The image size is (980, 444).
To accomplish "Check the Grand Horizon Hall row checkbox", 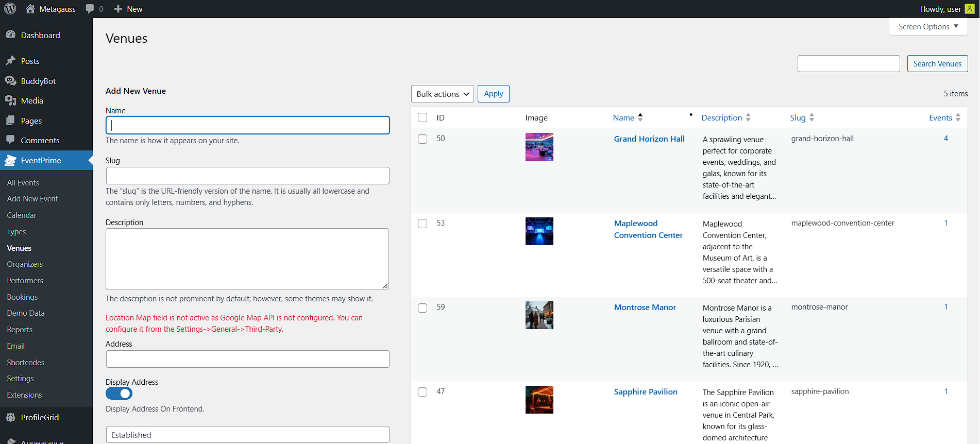I will pos(423,139).
